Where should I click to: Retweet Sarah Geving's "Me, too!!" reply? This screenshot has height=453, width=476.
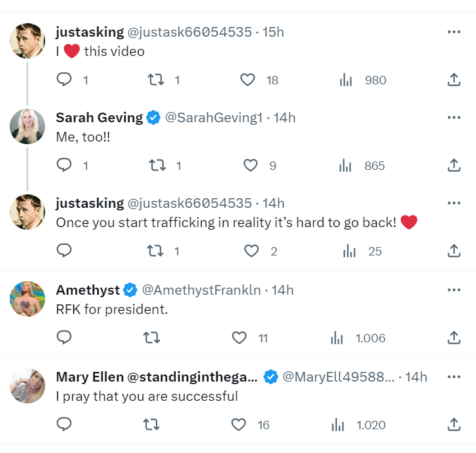156,165
